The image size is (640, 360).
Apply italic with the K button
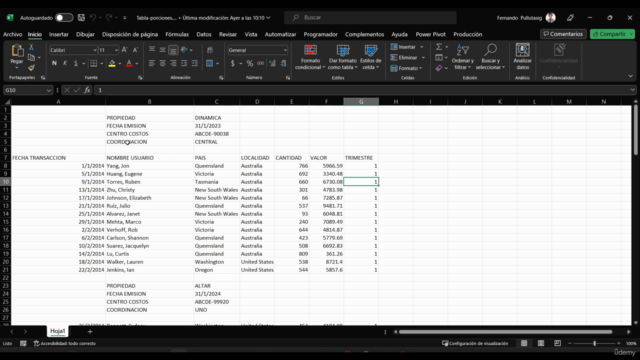(64, 63)
